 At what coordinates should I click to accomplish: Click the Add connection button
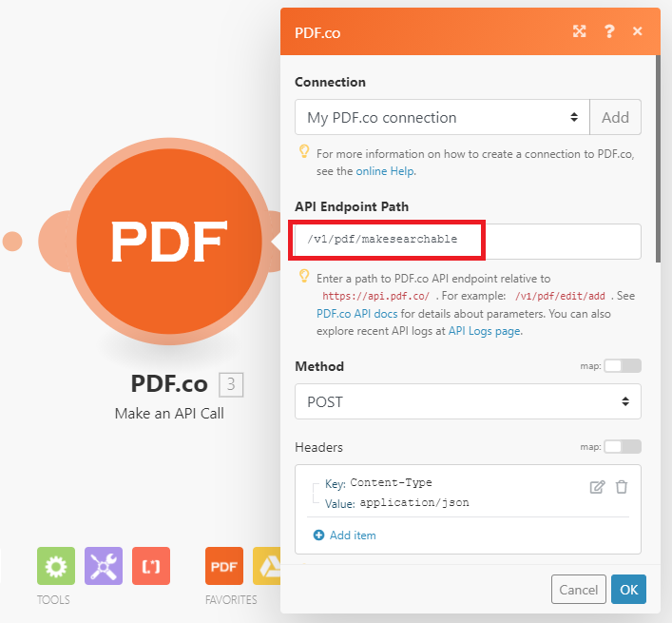point(615,117)
